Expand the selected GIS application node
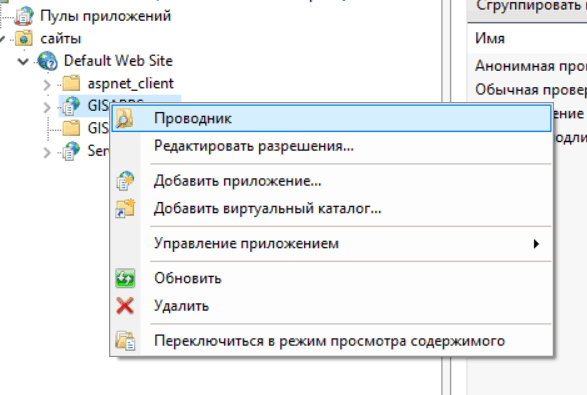Image resolution: width=587 pixels, height=395 pixels. coord(47,107)
